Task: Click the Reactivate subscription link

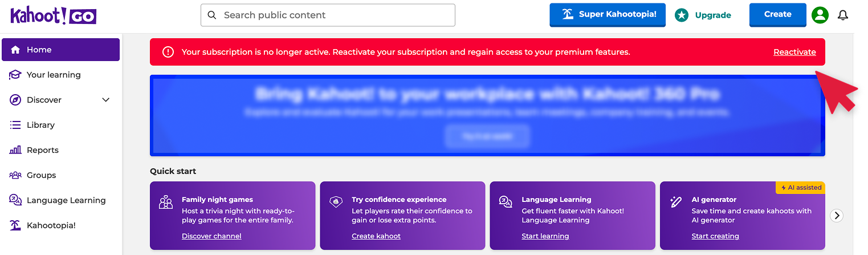Action: point(794,52)
